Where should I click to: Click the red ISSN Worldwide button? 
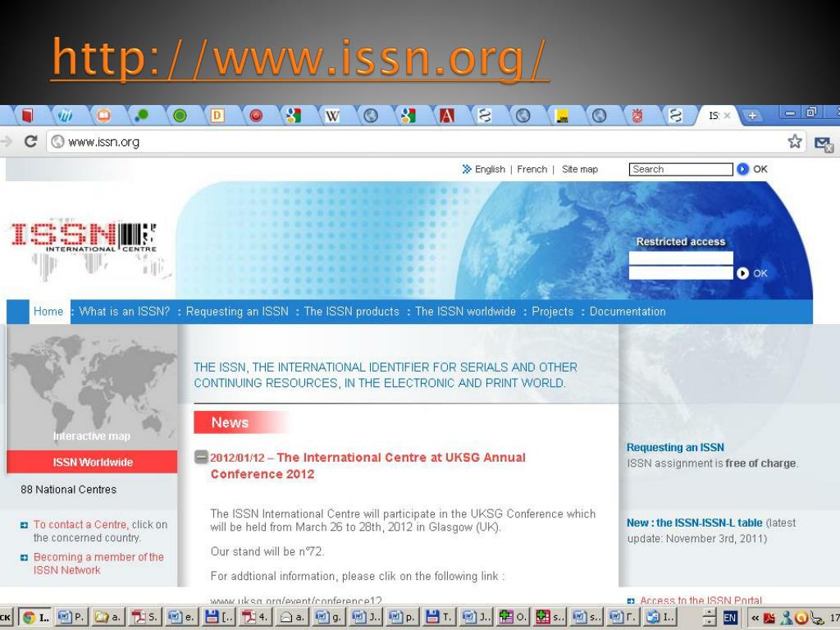point(92,462)
